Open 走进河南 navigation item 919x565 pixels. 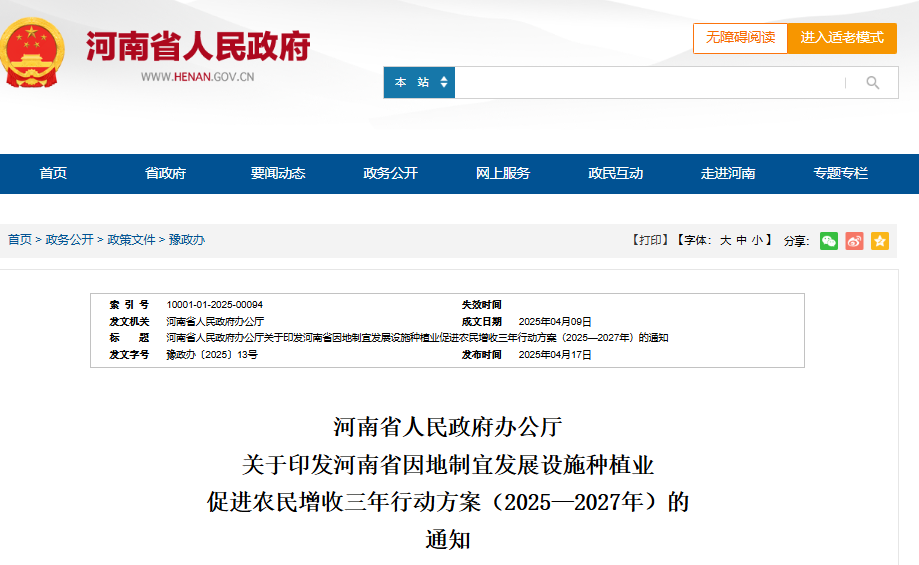point(728,174)
